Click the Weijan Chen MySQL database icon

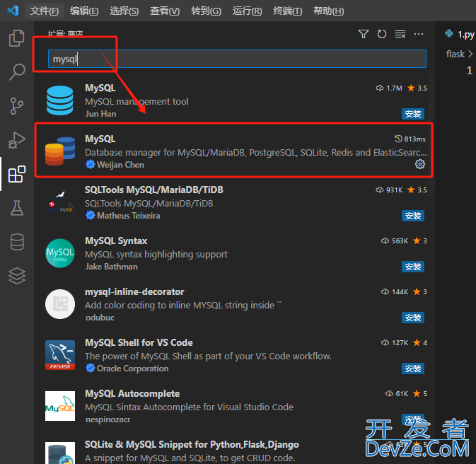pyautogui.click(x=60, y=151)
